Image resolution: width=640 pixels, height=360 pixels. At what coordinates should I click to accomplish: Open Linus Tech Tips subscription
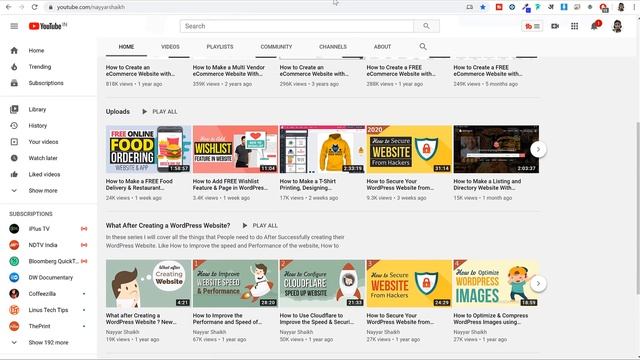tap(49, 310)
